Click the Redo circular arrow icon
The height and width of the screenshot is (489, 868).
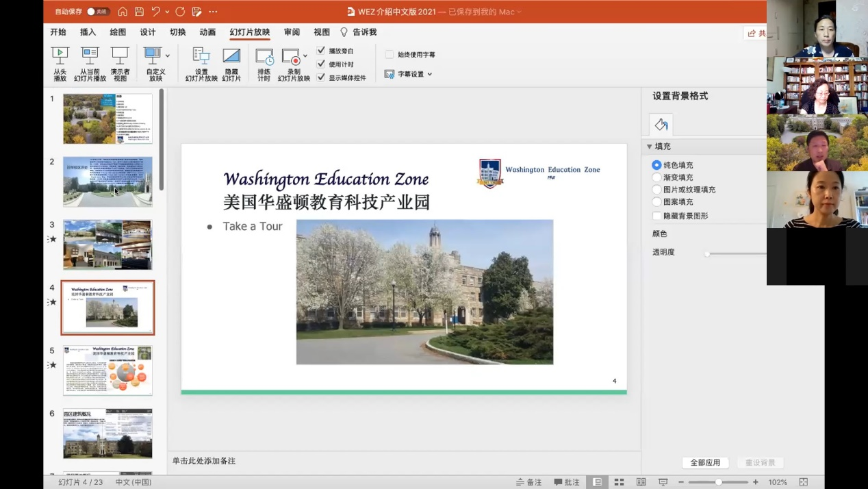[180, 12]
